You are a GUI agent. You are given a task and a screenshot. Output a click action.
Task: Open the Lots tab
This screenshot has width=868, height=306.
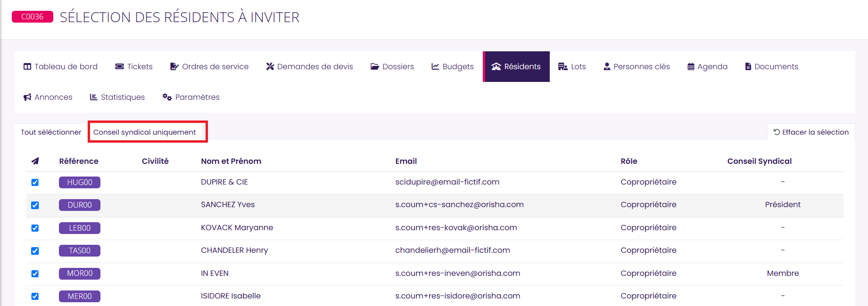coord(572,67)
